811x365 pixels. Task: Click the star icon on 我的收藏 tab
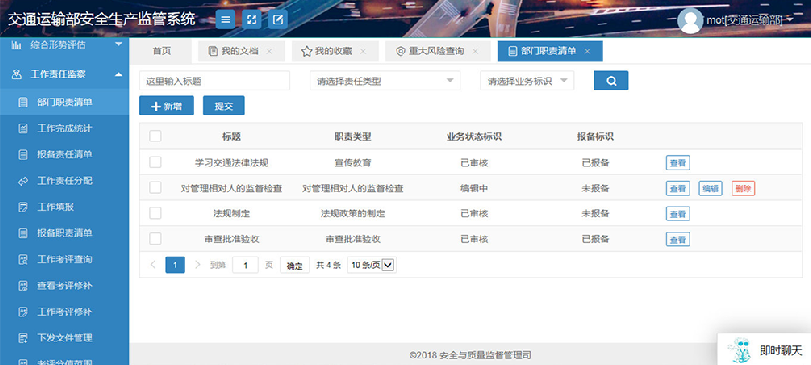tap(306, 51)
